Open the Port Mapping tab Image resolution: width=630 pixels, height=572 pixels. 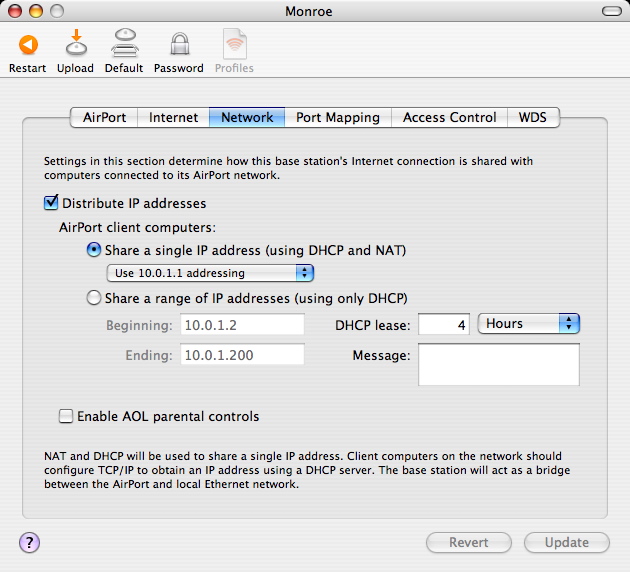tap(338, 117)
